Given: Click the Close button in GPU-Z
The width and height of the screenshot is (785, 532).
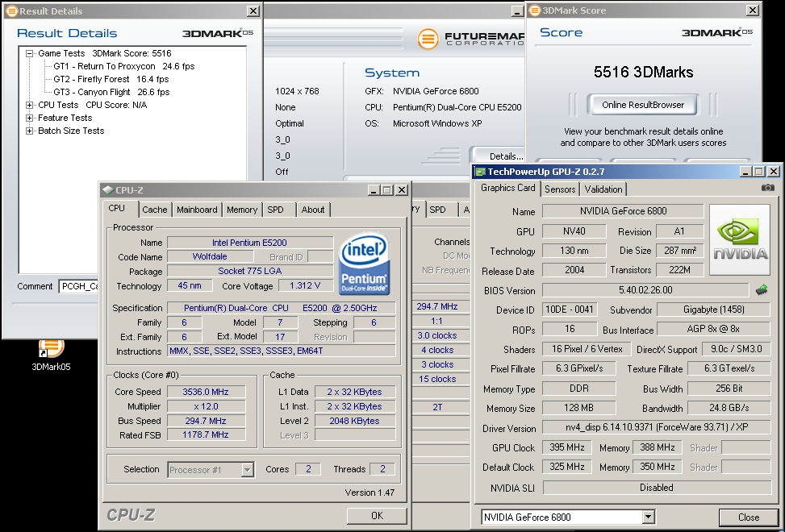Looking at the screenshot, I should click(x=749, y=517).
